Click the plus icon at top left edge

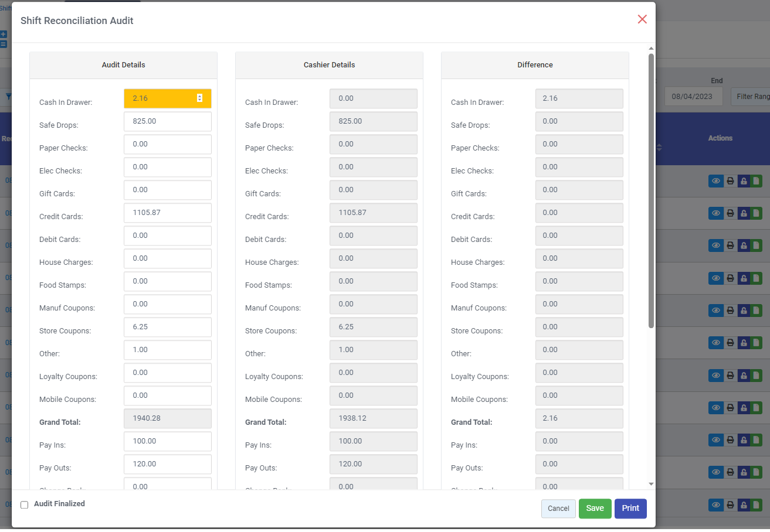pos(3,35)
